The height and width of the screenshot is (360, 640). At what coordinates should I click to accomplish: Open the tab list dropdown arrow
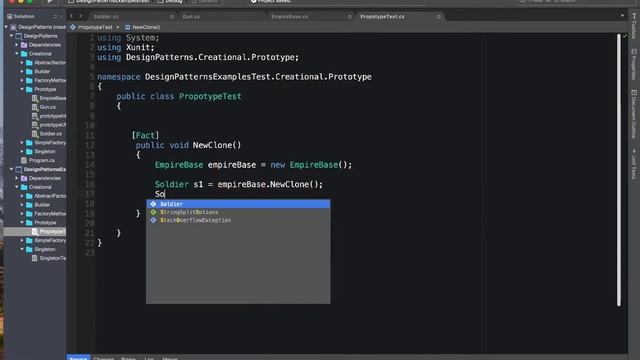tap(622, 16)
